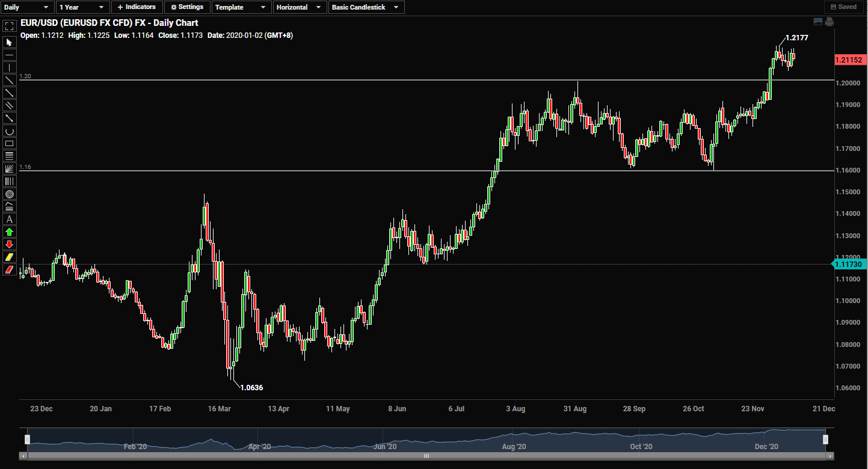
Task: Select the Fibonacci fan tool
Action: pyautogui.click(x=9, y=168)
